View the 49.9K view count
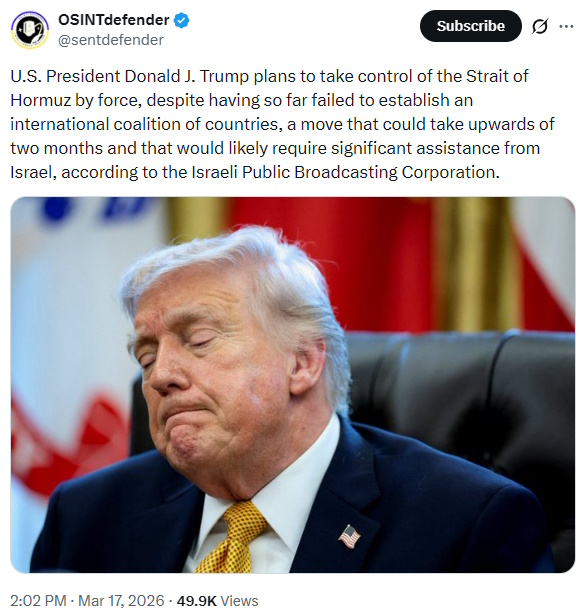The image size is (585, 616). [196, 601]
